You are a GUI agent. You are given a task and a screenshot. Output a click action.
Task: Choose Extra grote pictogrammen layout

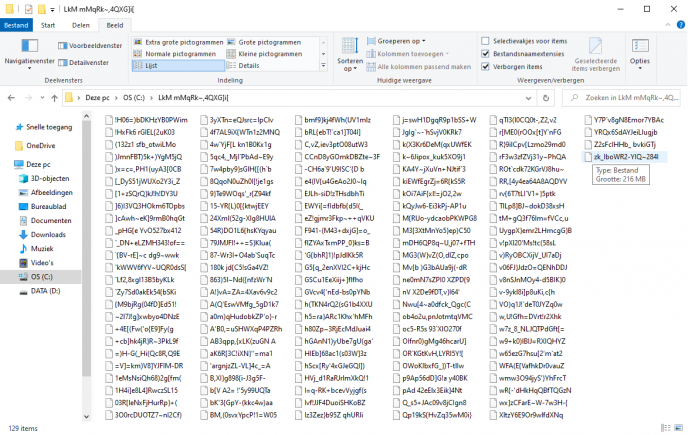[x=178, y=42]
